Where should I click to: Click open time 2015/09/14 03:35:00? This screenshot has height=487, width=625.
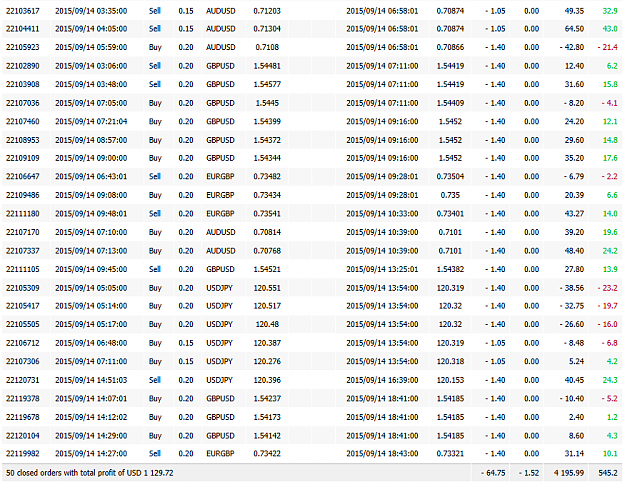coord(91,11)
